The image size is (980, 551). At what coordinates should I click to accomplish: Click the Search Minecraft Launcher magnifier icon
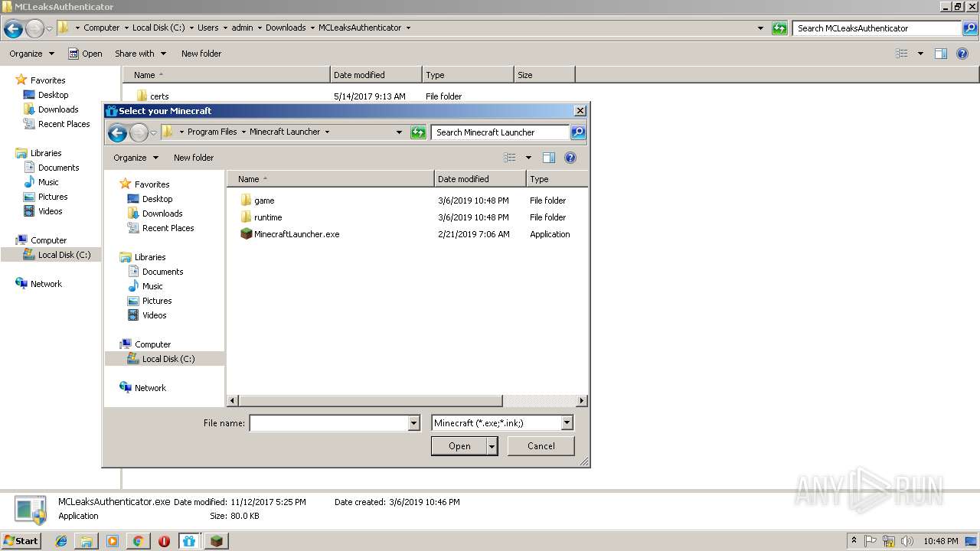[x=578, y=132]
